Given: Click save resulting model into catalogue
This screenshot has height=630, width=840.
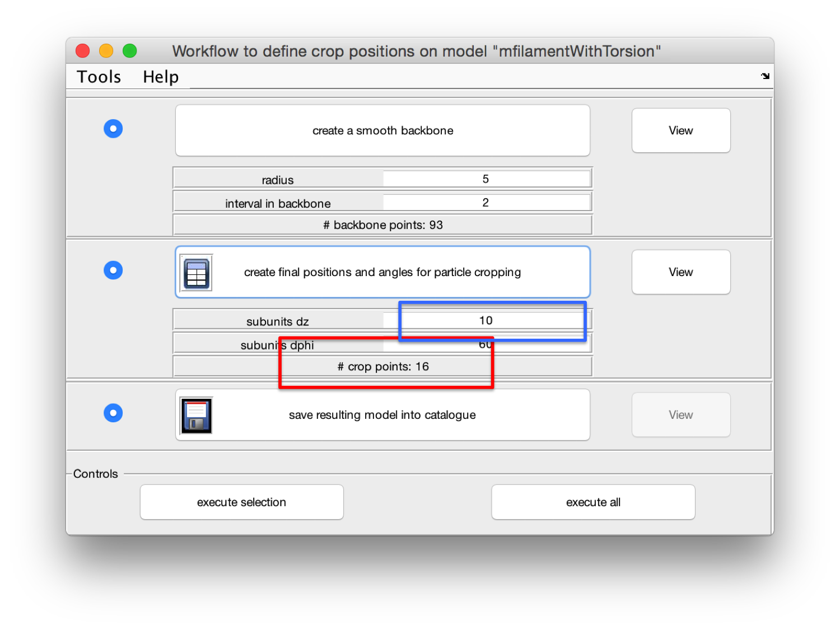Looking at the screenshot, I should pyautogui.click(x=382, y=415).
